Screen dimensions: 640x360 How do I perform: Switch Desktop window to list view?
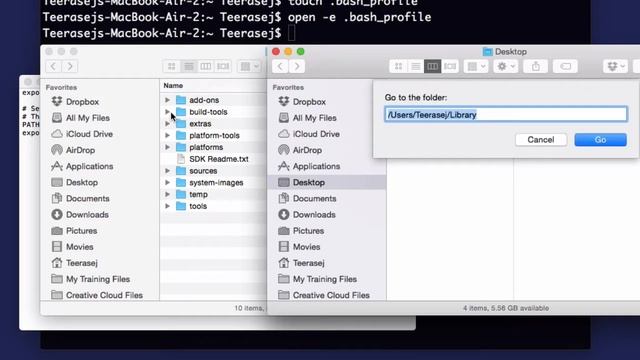pyautogui.click(x=416, y=66)
